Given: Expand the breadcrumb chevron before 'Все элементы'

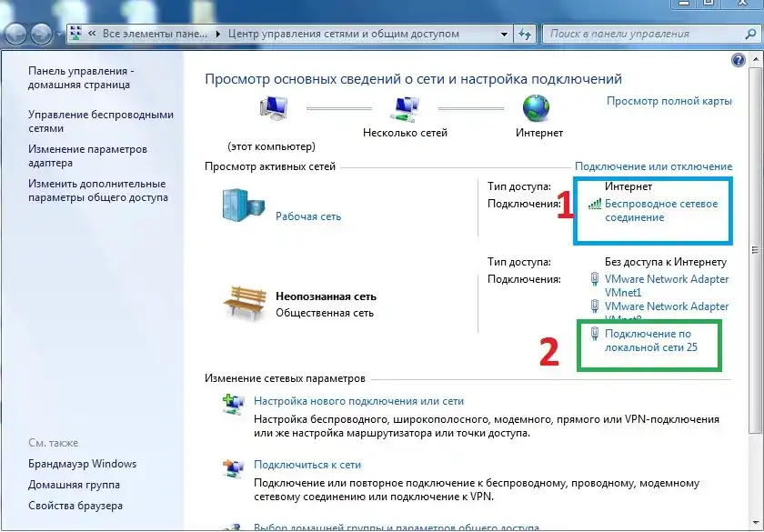Looking at the screenshot, I should [x=92, y=35].
